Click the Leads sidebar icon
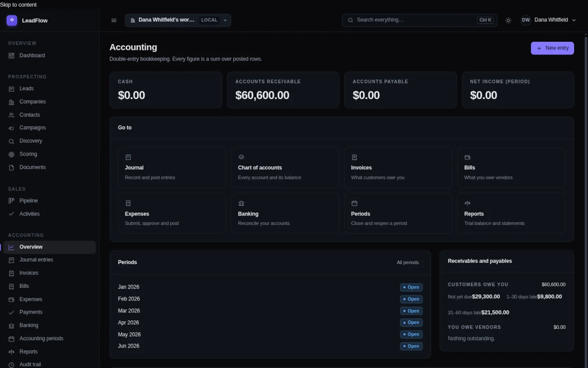 pos(11,89)
